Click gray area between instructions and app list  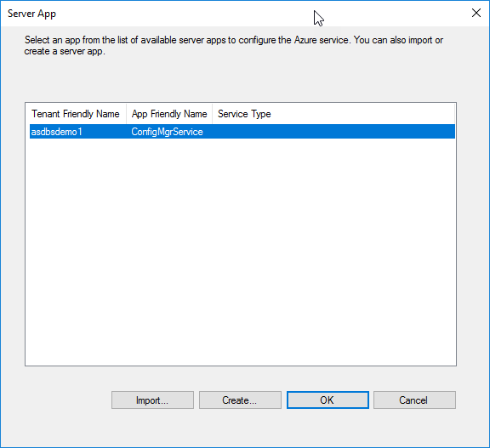coord(241,80)
